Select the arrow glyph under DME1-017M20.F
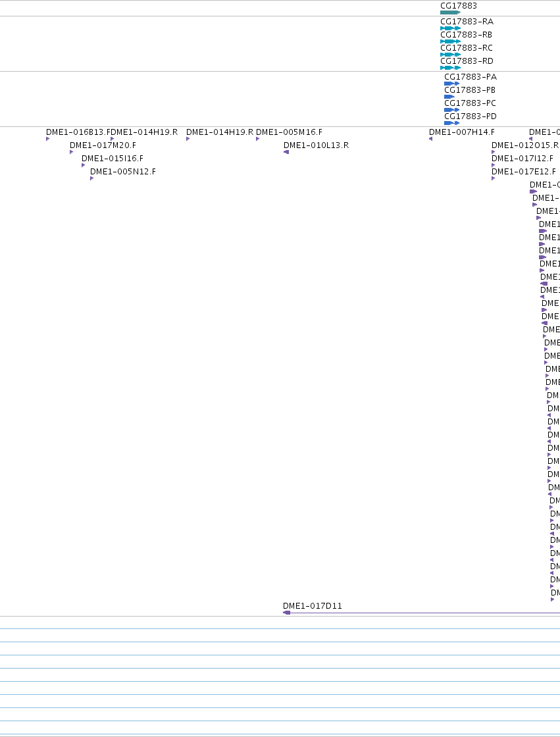The image size is (560, 737). pyautogui.click(x=72, y=152)
